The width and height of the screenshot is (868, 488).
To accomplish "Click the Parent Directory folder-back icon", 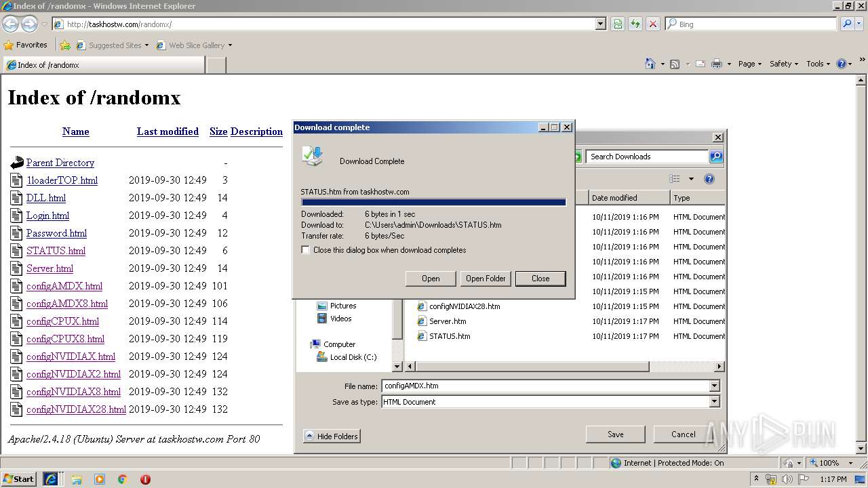I will click(17, 163).
